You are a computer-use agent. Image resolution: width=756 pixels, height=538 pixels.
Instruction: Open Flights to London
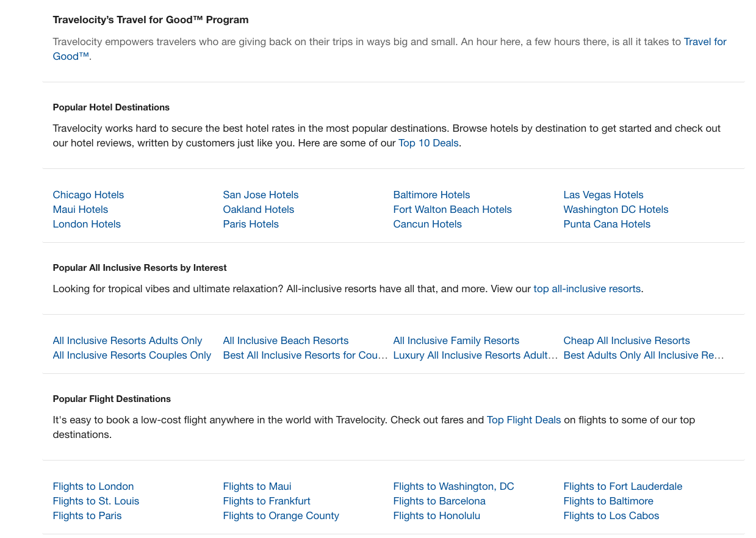pos(93,486)
